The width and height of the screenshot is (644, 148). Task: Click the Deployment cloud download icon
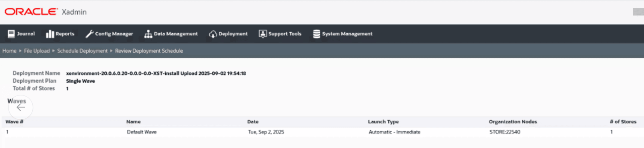pyautogui.click(x=213, y=34)
